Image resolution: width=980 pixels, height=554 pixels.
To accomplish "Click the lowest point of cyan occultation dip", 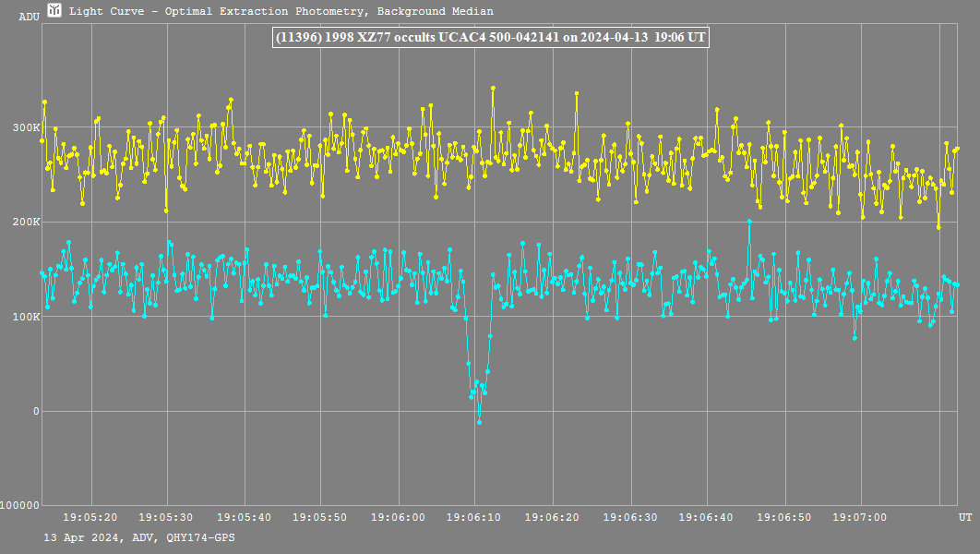I will (479, 422).
